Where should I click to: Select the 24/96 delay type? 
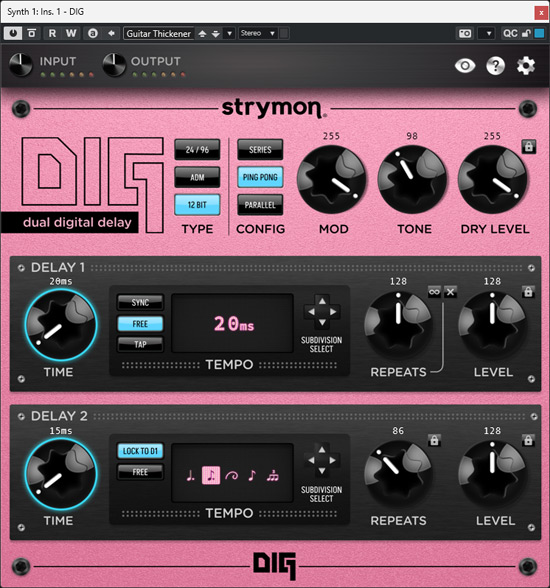(x=197, y=150)
